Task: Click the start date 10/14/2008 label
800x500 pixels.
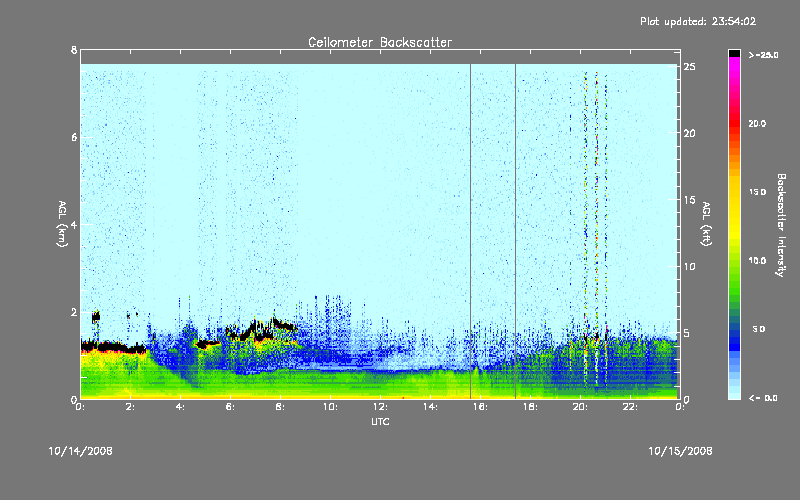Action: [x=80, y=451]
